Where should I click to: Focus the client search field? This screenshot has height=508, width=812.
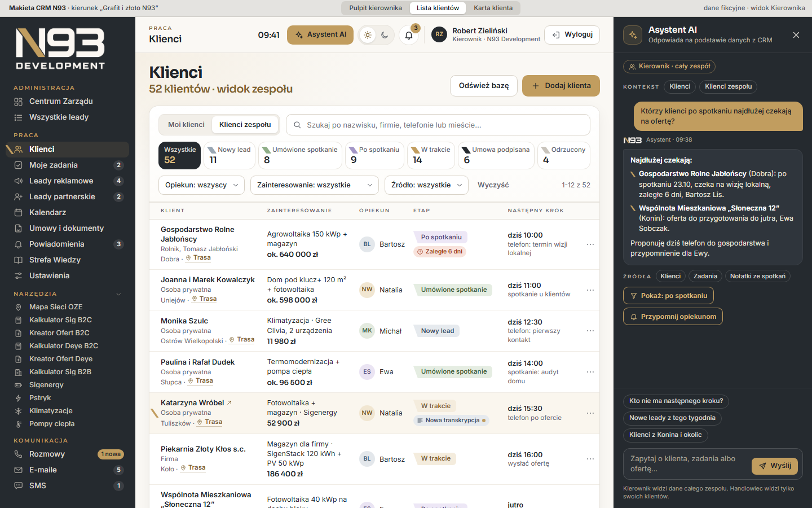tap(438, 125)
